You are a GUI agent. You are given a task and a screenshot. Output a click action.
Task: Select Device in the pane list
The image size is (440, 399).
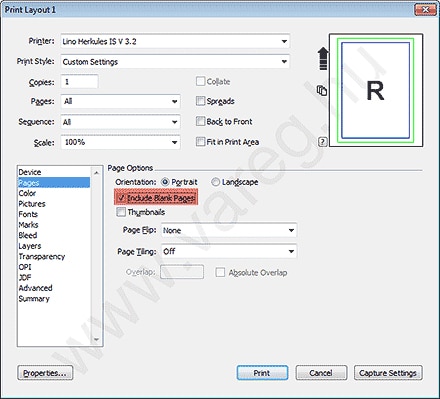(x=54, y=172)
